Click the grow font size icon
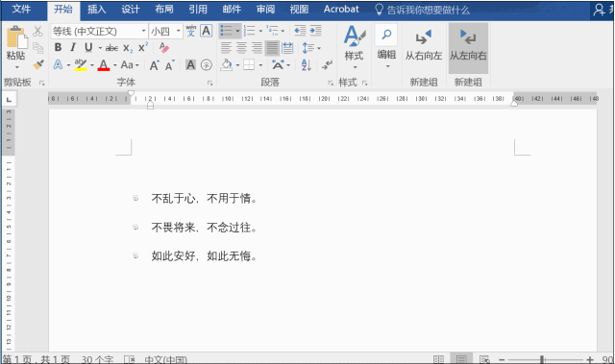 tap(154, 65)
